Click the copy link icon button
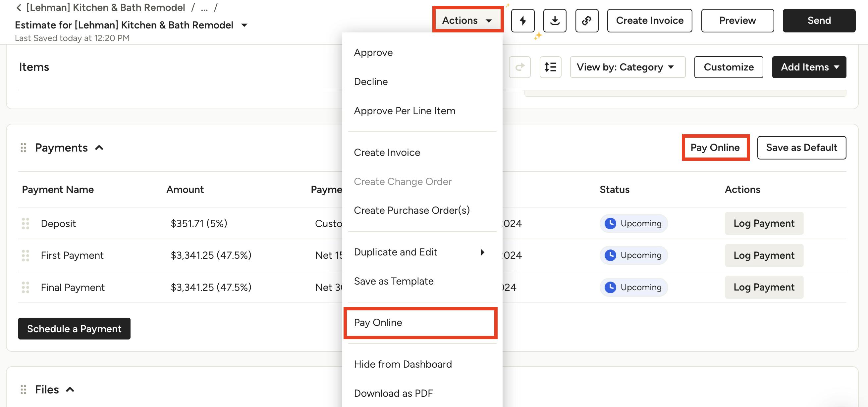Viewport: 868px width, 407px height. (x=587, y=21)
